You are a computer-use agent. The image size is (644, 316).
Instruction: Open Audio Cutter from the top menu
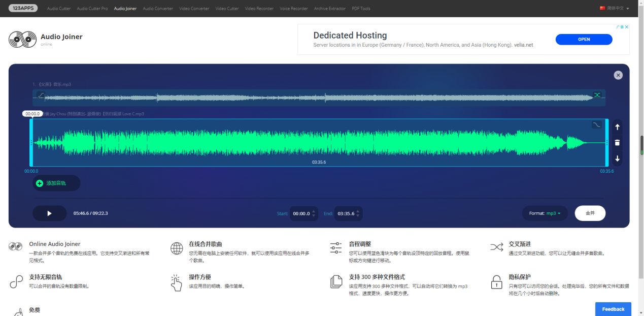pos(59,9)
